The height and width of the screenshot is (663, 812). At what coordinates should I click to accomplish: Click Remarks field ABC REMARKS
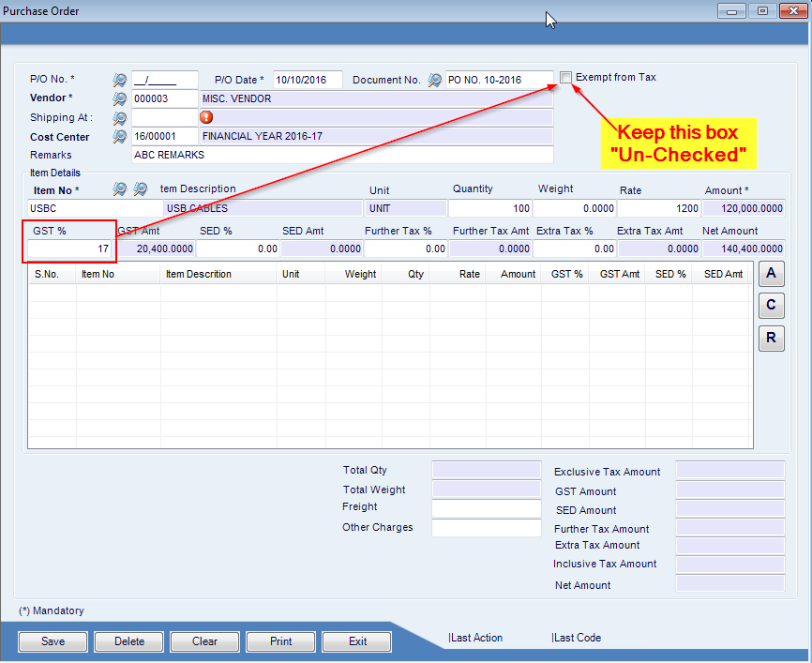(x=342, y=155)
